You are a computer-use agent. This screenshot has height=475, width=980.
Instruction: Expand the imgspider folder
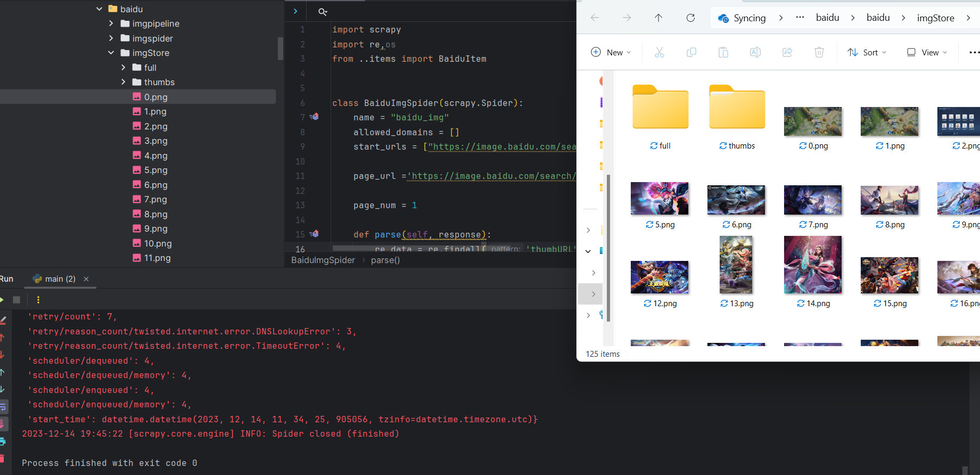pos(111,38)
